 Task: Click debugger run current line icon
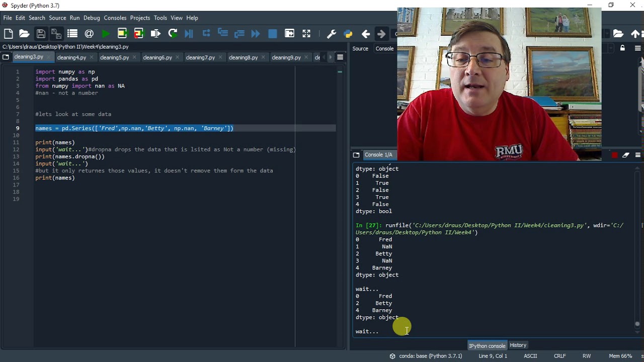click(206, 34)
